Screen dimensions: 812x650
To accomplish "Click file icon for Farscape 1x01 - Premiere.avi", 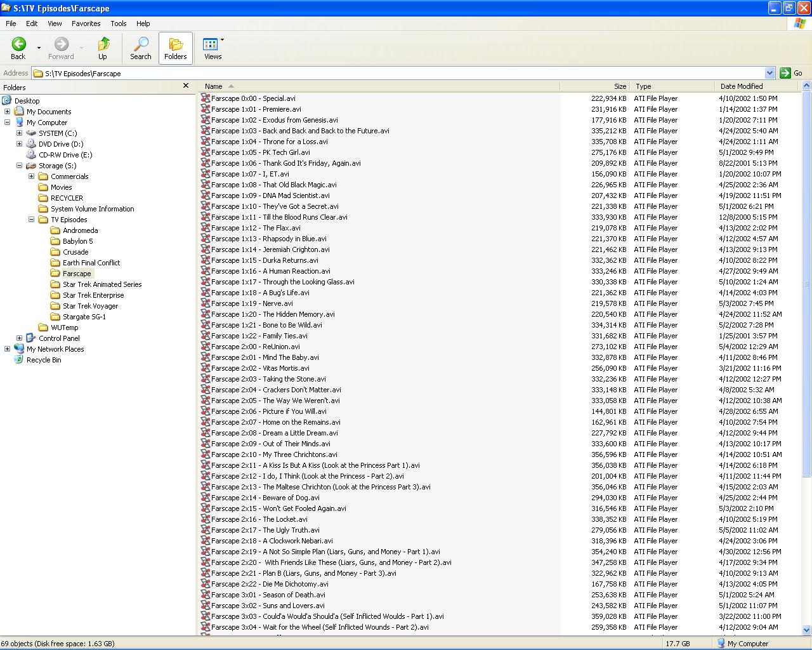I will tap(206, 109).
